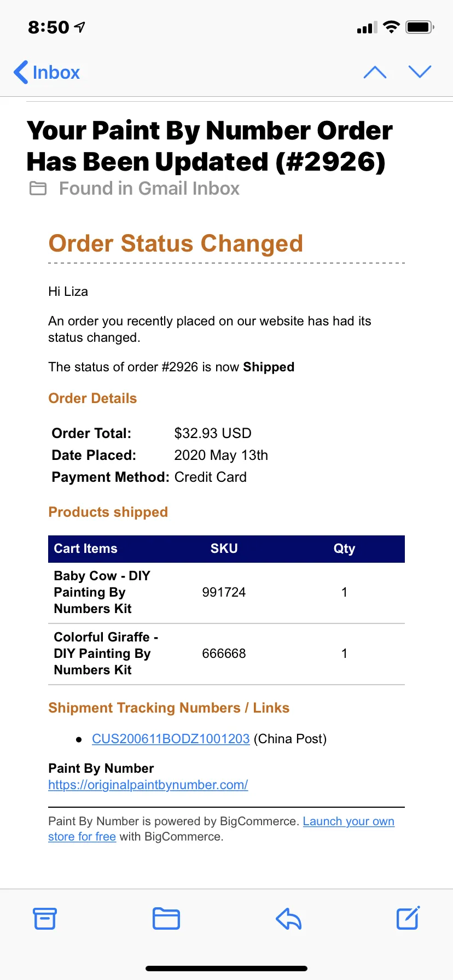Viewport: 453px width, 980px height.
Task: Compose a new message with pencil icon
Action: tap(408, 918)
